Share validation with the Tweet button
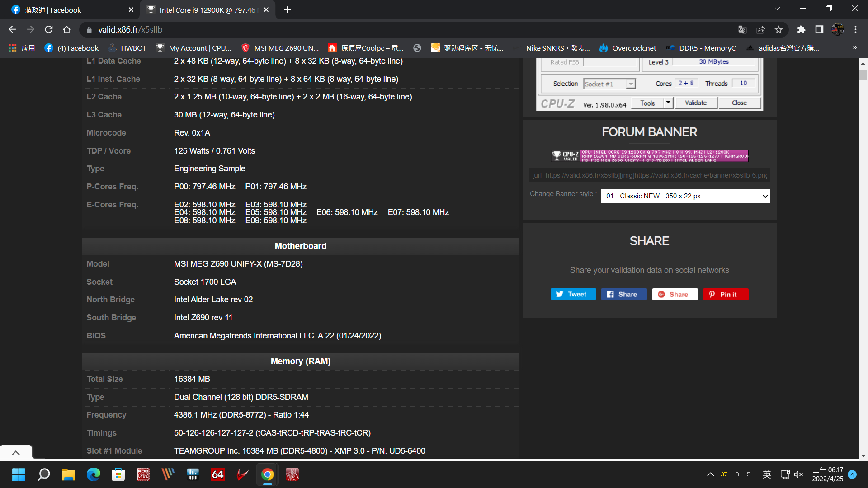 tap(573, 294)
